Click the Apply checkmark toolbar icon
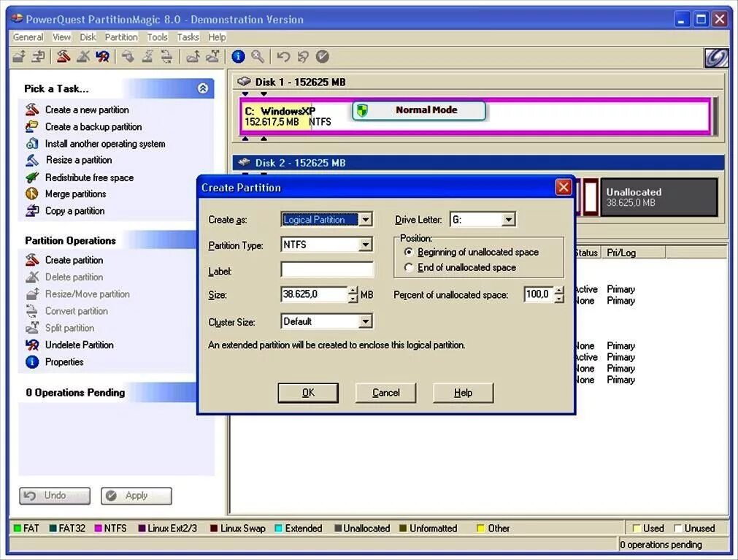738x560 pixels. (x=323, y=57)
